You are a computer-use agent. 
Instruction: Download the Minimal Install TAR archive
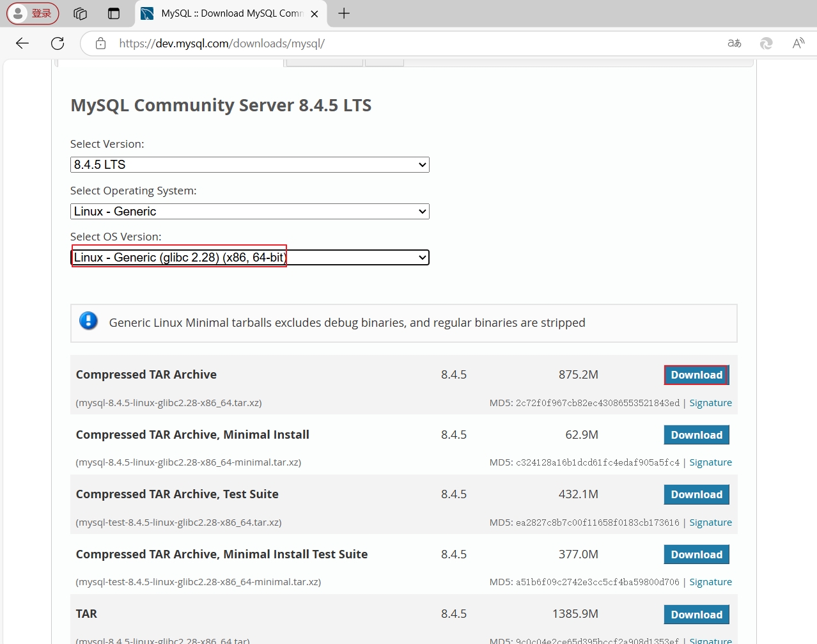pos(696,435)
